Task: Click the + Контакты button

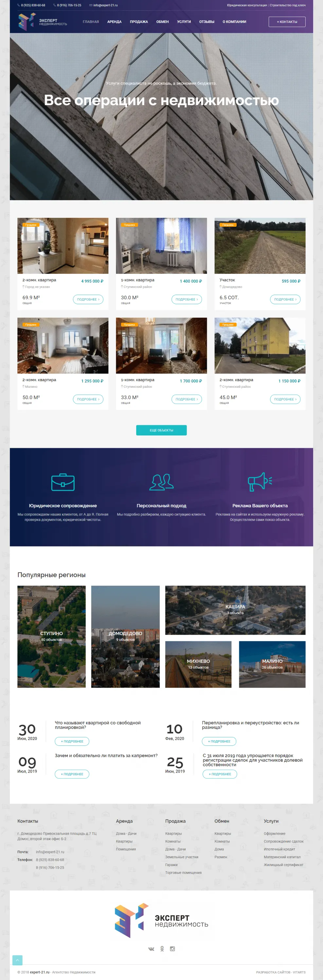Action: [x=287, y=22]
